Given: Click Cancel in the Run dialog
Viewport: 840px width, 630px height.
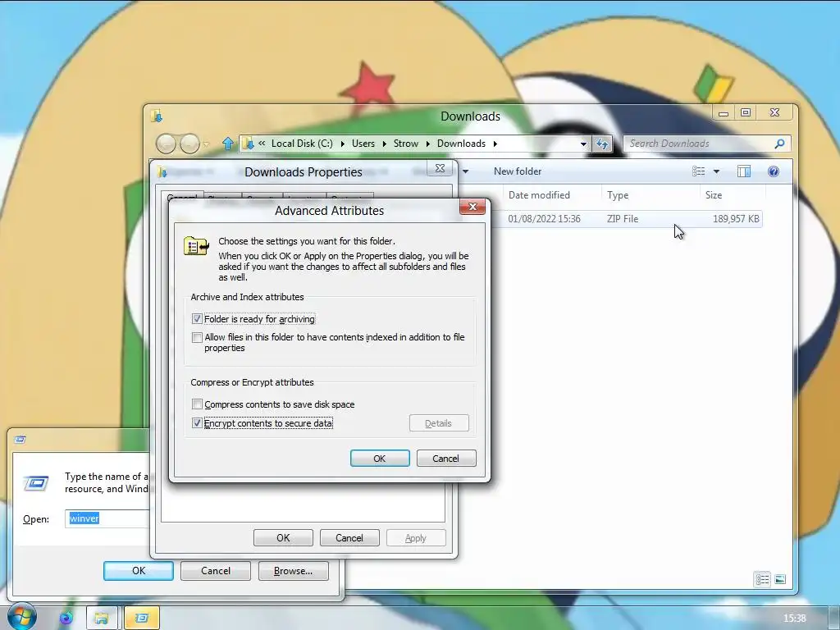Looking at the screenshot, I should coord(216,571).
